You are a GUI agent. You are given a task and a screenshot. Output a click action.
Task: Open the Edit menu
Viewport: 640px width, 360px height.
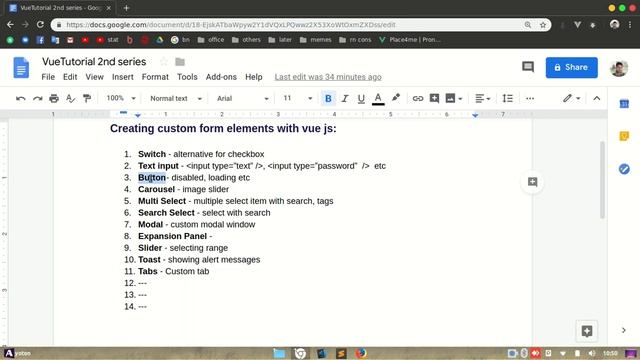70,77
